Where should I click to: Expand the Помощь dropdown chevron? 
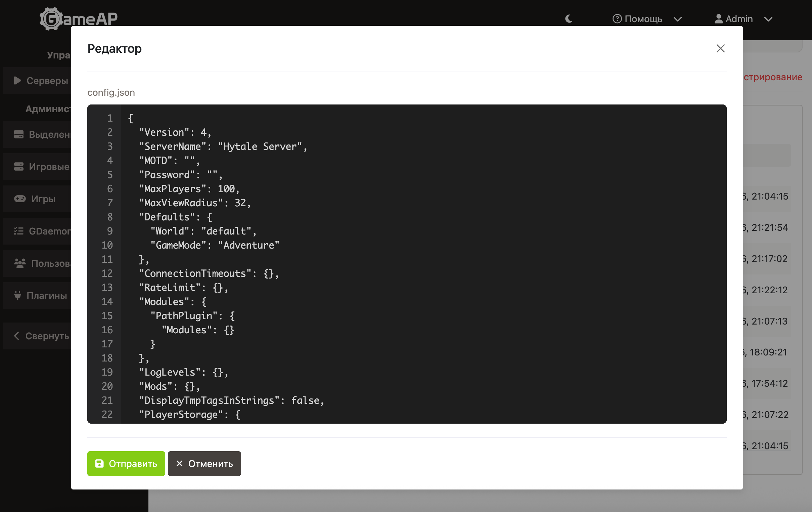677,19
